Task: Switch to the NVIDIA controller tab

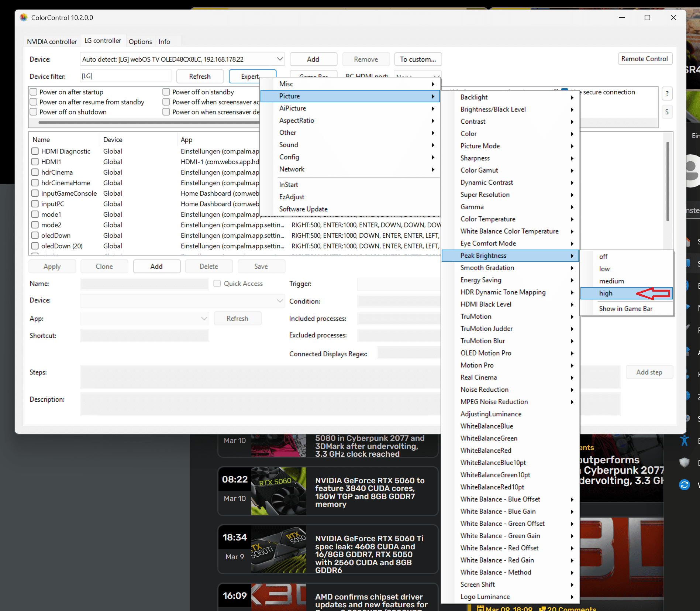Action: pos(52,41)
